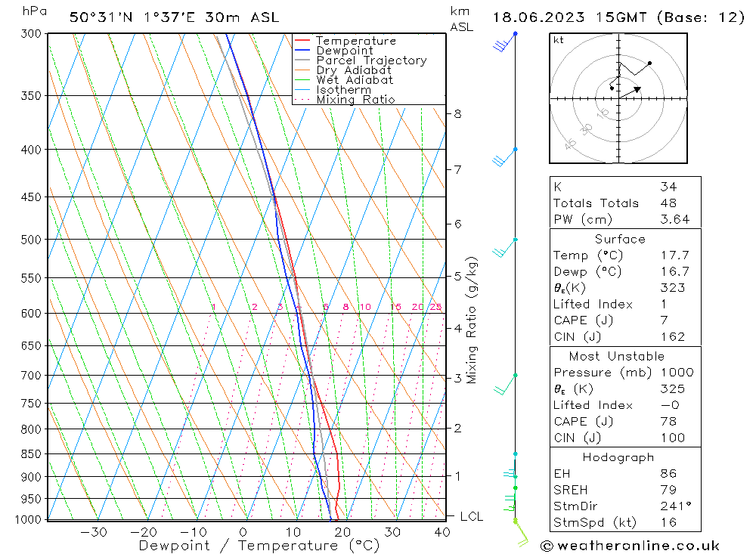Viewport: 756px width, 554px height.
Task: Click the SREH value 79
Action: pyautogui.click(x=669, y=490)
